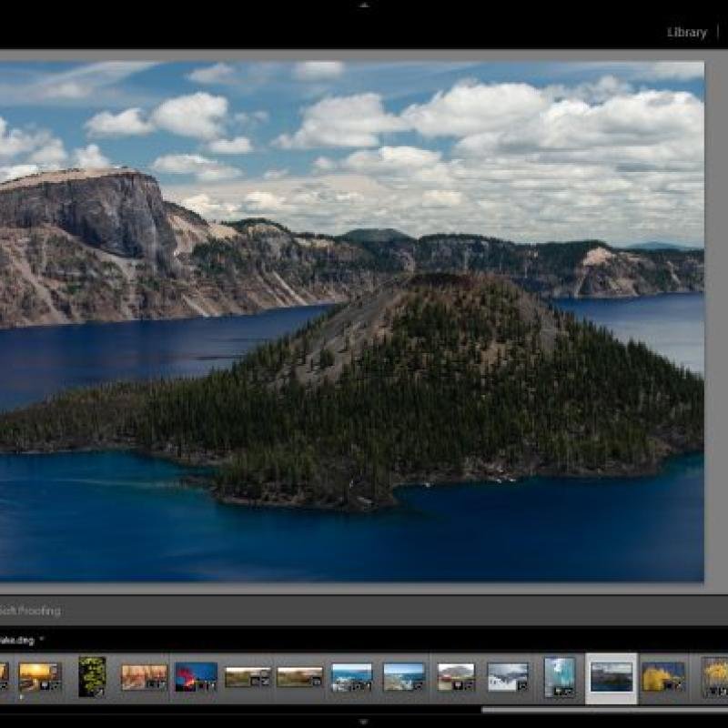Select the yellow tree against blue sky thumbnail

click(x=663, y=677)
